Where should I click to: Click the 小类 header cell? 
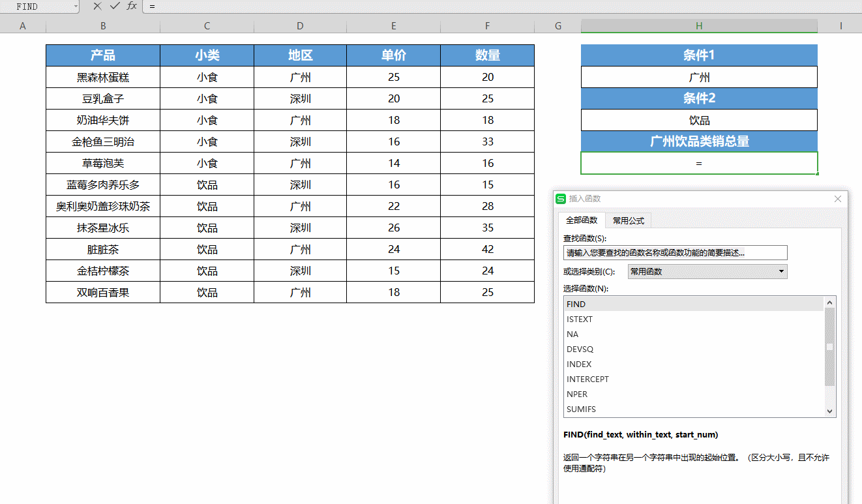[207, 55]
